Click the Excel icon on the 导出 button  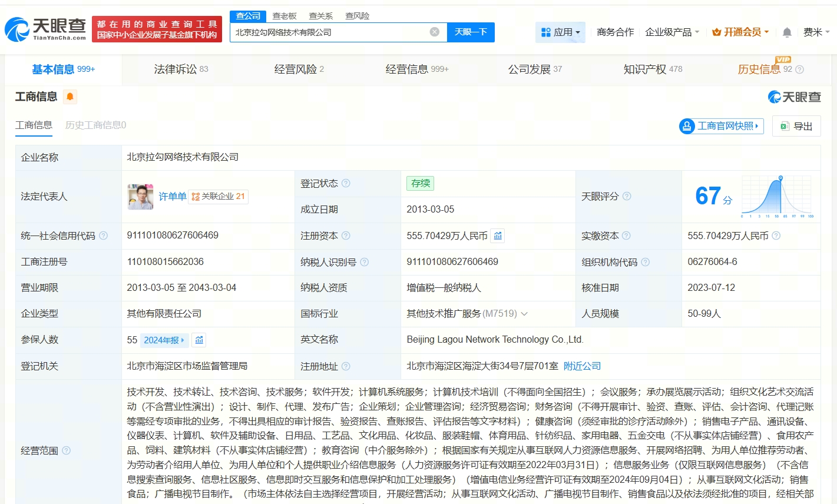coord(785,126)
